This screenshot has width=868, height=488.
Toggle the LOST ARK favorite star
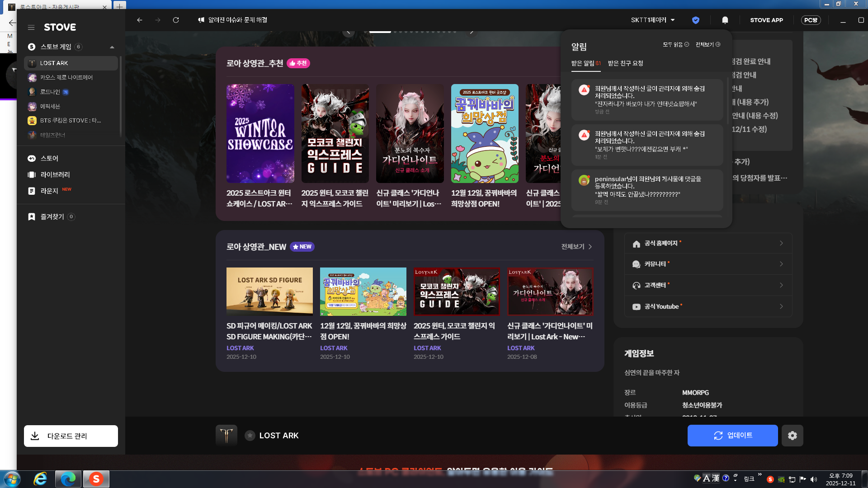pos(250,436)
